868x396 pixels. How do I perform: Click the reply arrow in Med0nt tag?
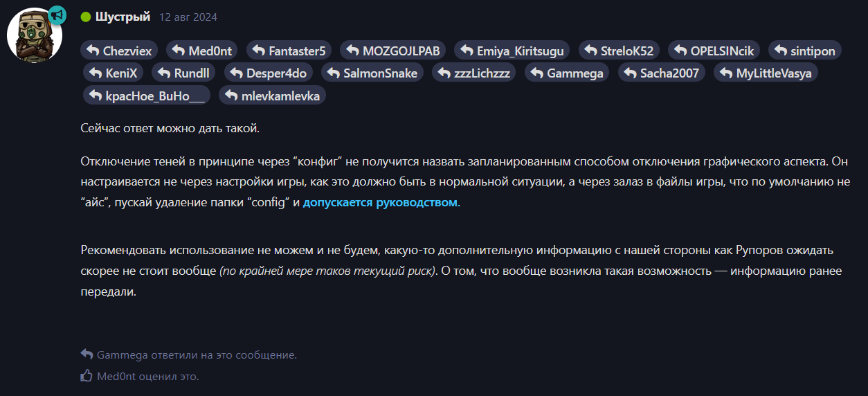pyautogui.click(x=178, y=50)
